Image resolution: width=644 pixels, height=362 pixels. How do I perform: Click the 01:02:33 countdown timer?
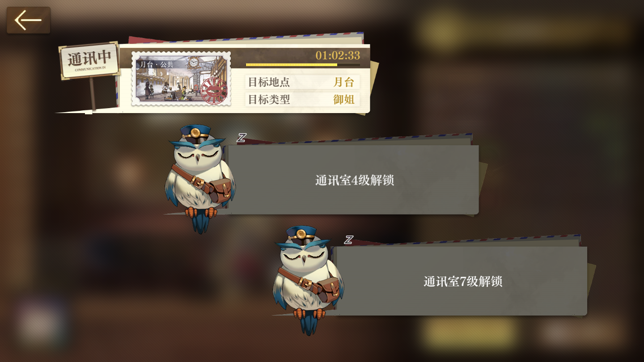(x=338, y=55)
